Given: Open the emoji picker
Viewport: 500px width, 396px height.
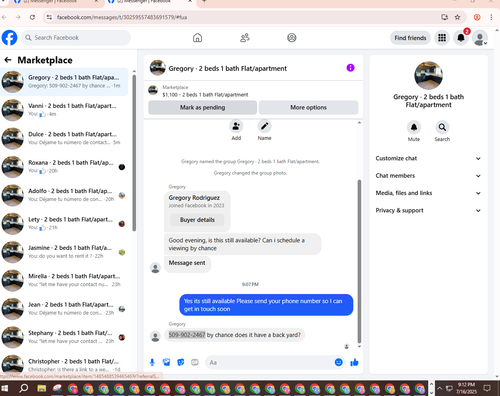Looking at the screenshot, I should tap(338, 362).
